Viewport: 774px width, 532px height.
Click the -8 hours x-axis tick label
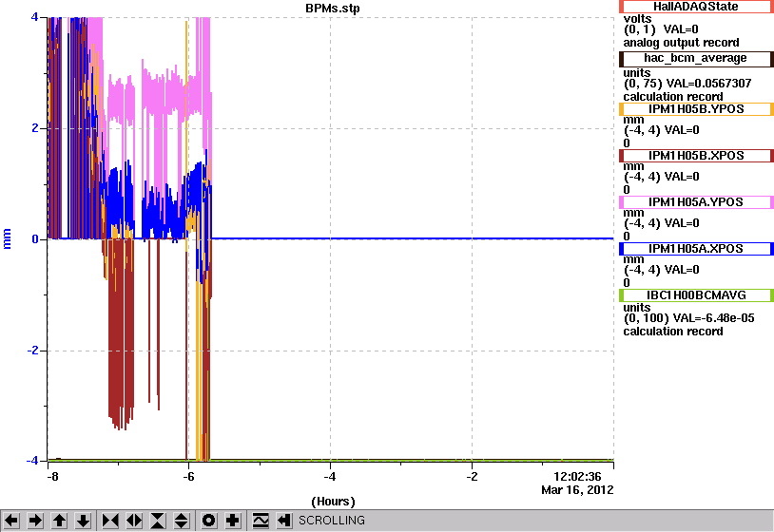tap(52, 477)
